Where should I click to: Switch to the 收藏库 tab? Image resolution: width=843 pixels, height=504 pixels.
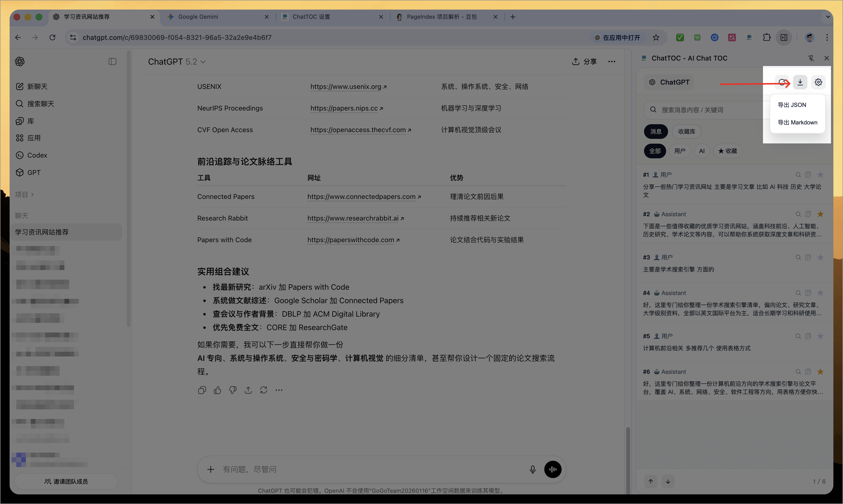click(686, 131)
